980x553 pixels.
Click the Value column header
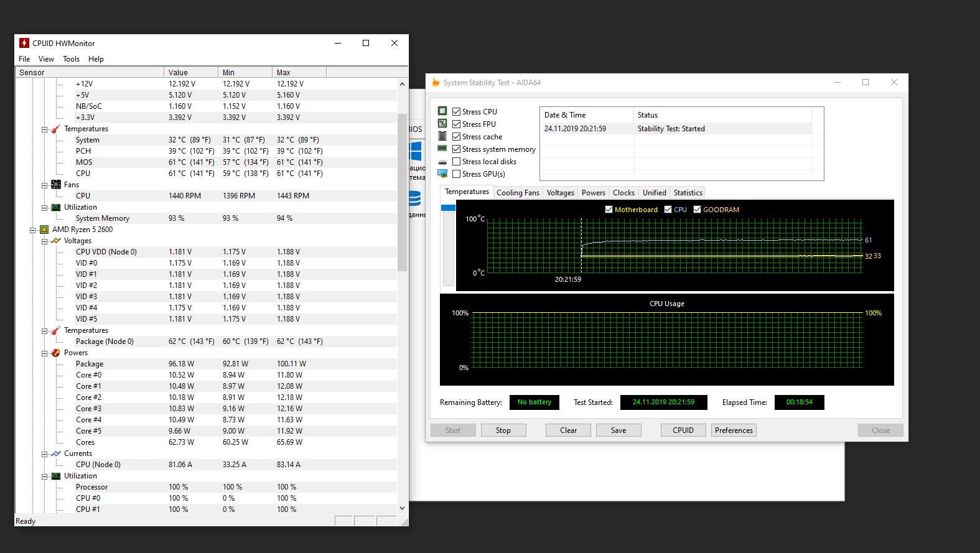[191, 72]
